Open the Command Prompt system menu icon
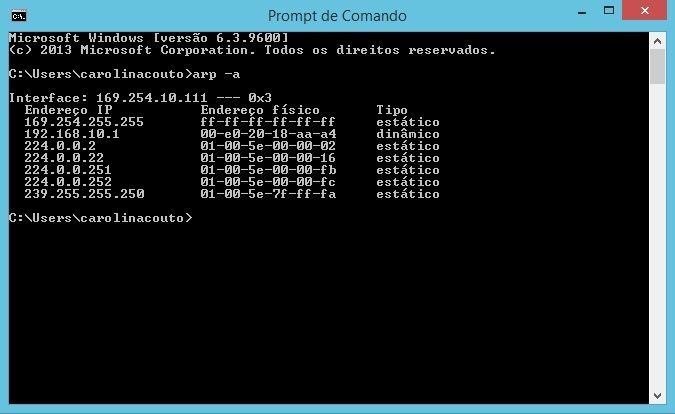Viewport: 675px width, 414px height. pyautogui.click(x=19, y=16)
